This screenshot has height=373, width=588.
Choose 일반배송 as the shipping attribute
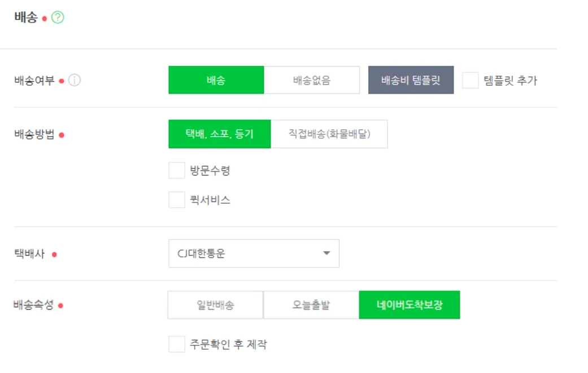[215, 305]
